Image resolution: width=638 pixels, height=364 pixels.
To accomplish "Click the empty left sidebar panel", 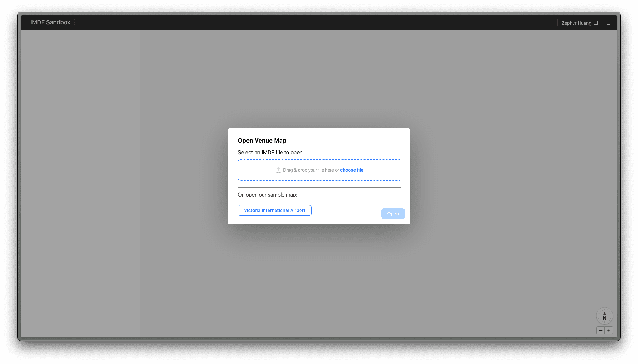I will pyautogui.click(x=80, y=183).
